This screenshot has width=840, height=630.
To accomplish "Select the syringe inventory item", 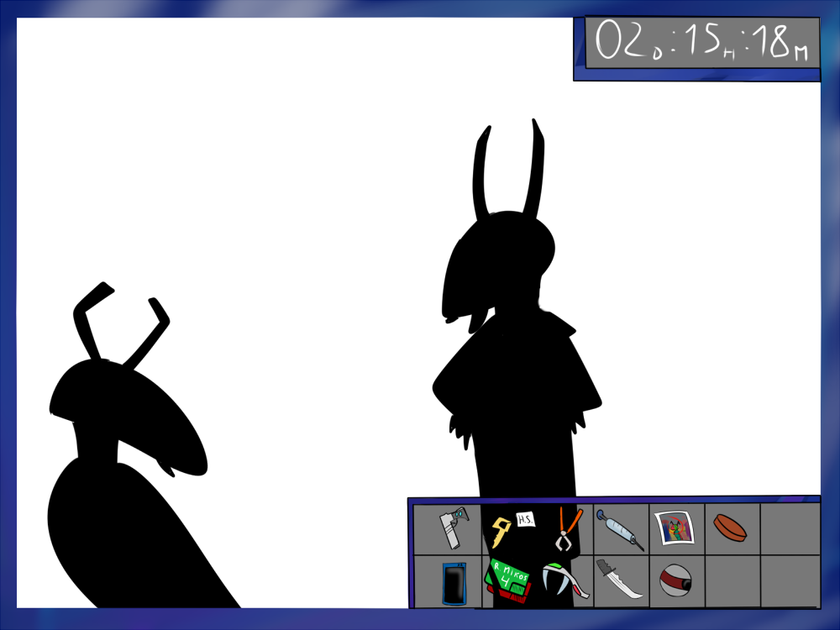I will (620, 530).
